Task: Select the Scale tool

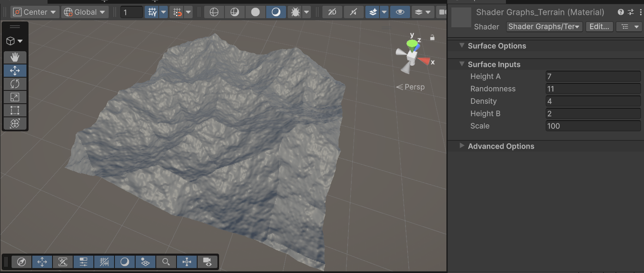Action: click(x=15, y=97)
